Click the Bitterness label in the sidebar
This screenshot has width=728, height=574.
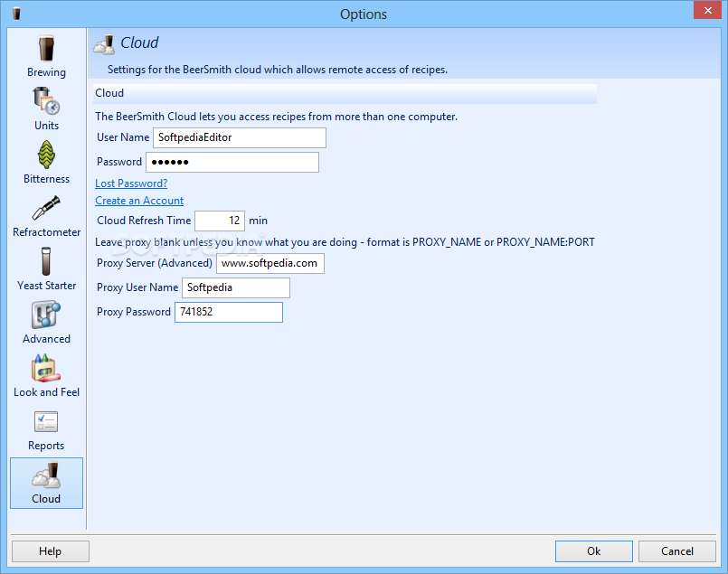(46, 179)
